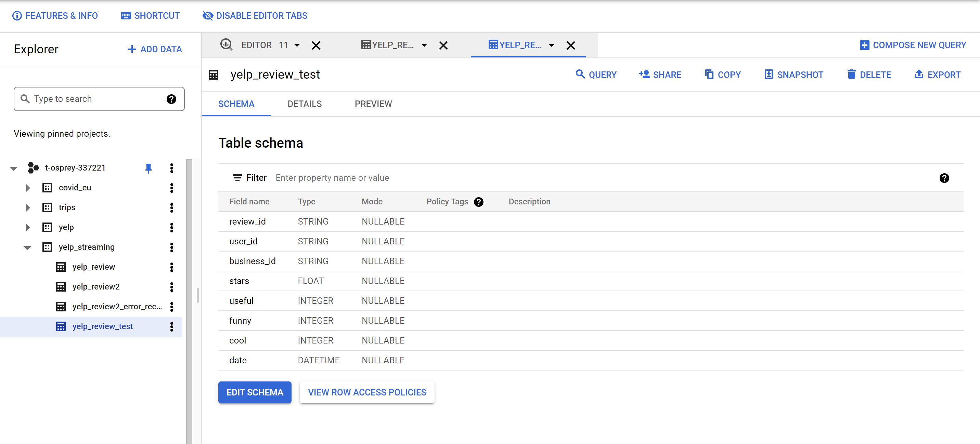Open actions menu for t-osprey-337221
Image resolution: width=980 pixels, height=444 pixels.
(x=171, y=168)
